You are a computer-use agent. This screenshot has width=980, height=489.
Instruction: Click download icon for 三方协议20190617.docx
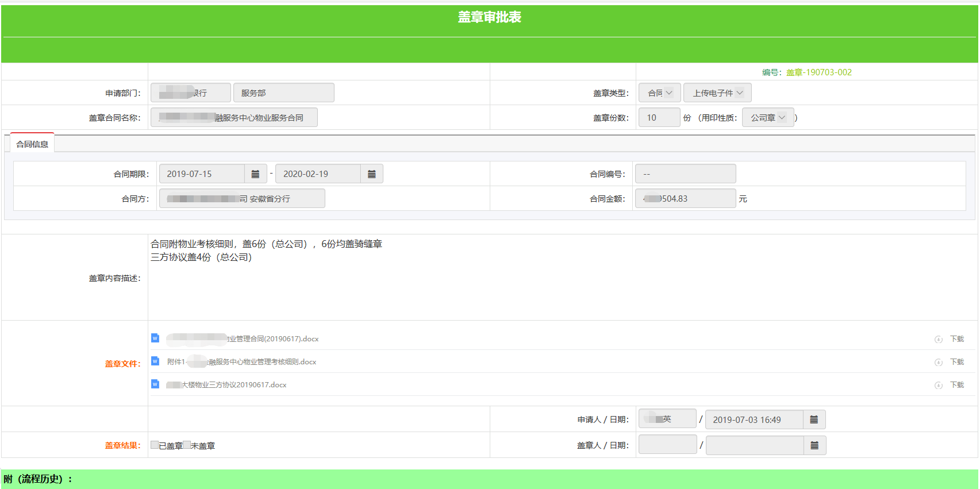click(x=938, y=385)
